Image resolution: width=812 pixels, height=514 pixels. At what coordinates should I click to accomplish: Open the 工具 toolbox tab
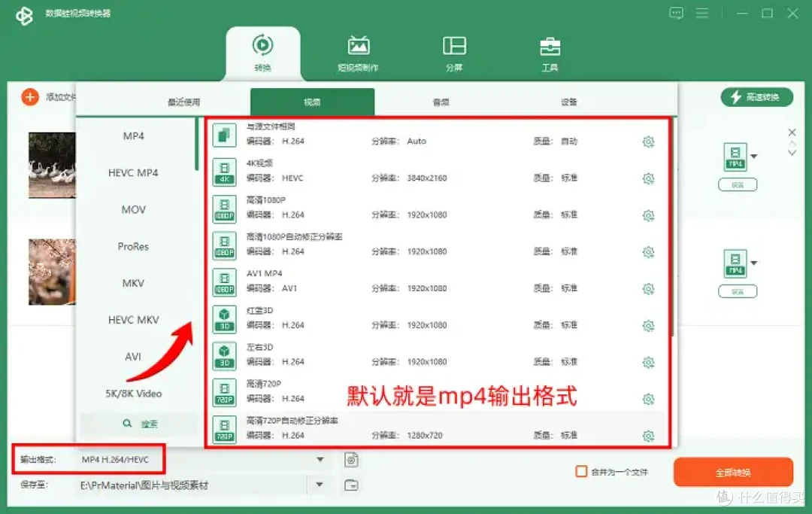[550, 53]
